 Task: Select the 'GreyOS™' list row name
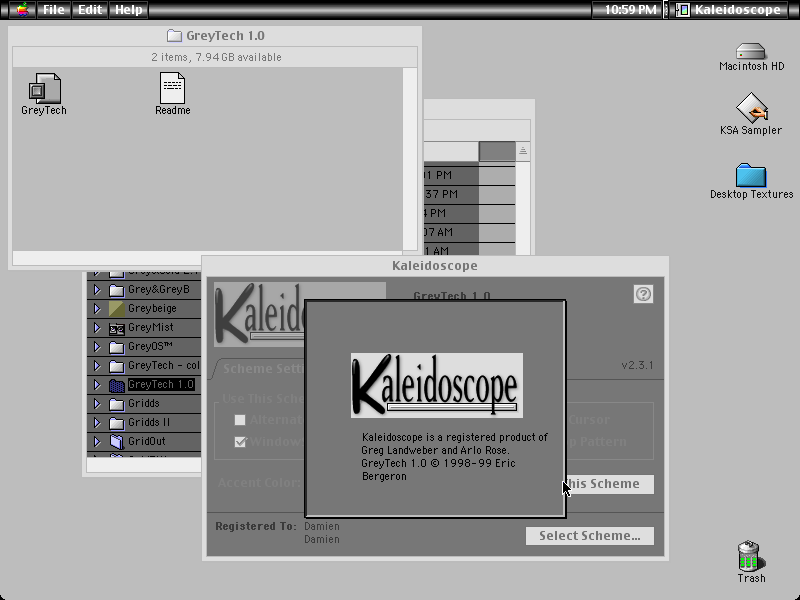pos(150,347)
